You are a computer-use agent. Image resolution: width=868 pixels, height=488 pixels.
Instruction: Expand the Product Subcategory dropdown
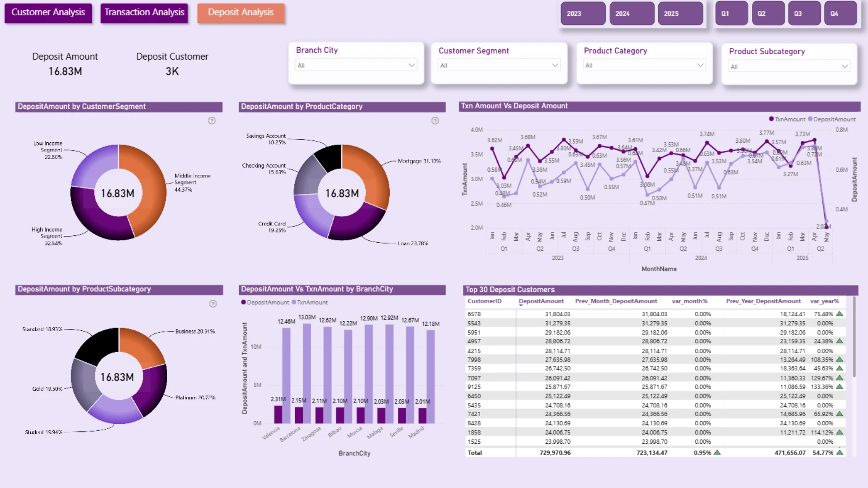coord(789,66)
